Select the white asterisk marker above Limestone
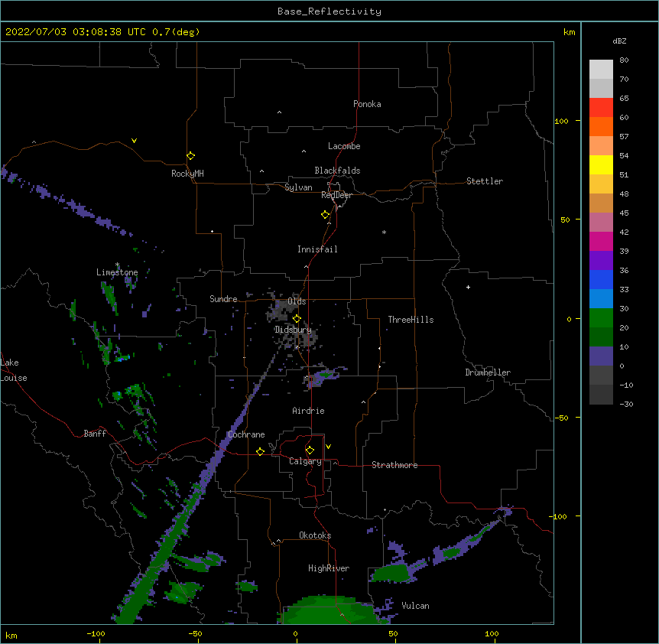The width and height of the screenshot is (659, 644). (x=117, y=265)
